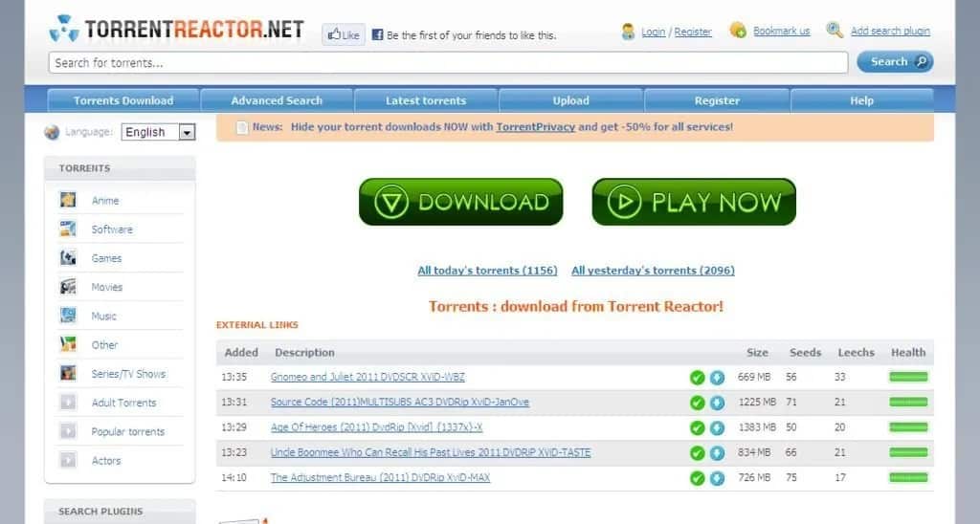Click the globe icon beside Language
Viewport: 980px width, 524px height.
tap(52, 132)
